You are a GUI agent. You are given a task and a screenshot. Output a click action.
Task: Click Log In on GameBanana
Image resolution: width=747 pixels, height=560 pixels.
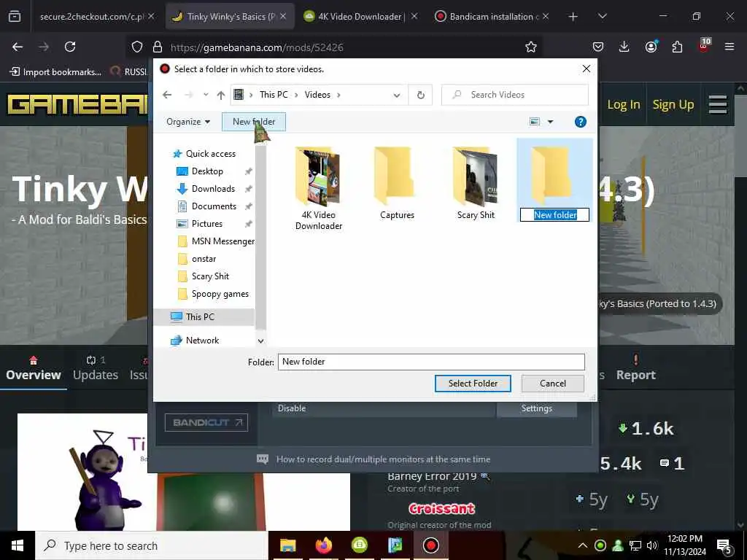coord(623,105)
